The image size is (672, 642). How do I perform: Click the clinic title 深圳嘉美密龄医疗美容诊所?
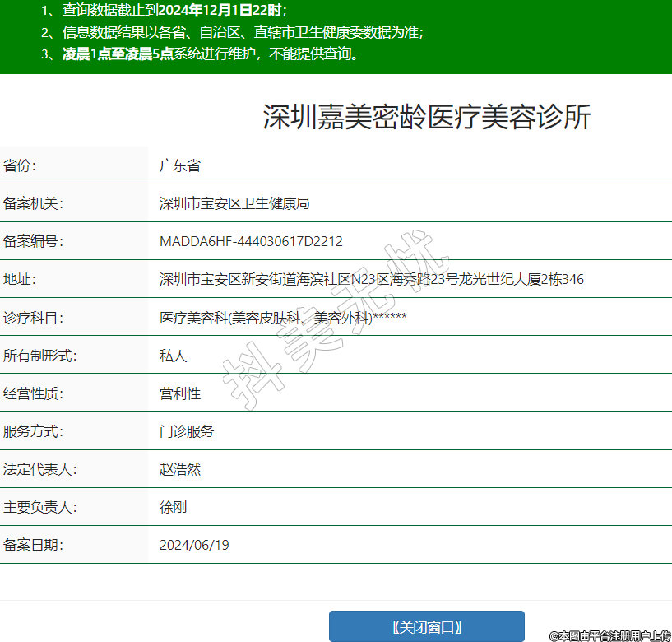pos(426,118)
